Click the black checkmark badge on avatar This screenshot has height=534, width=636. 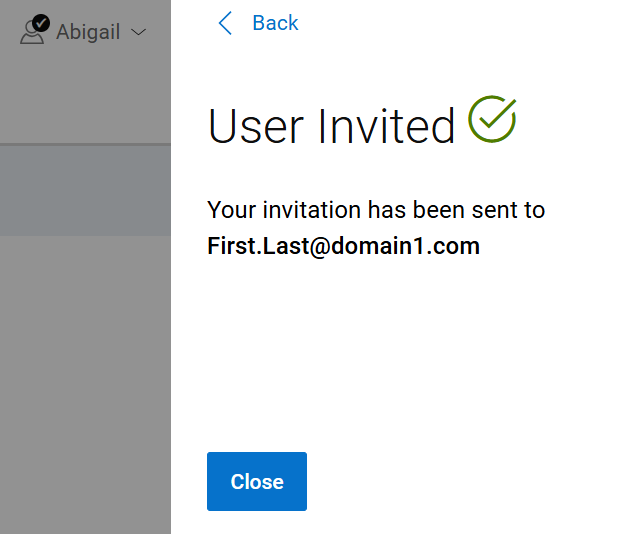tap(41, 23)
